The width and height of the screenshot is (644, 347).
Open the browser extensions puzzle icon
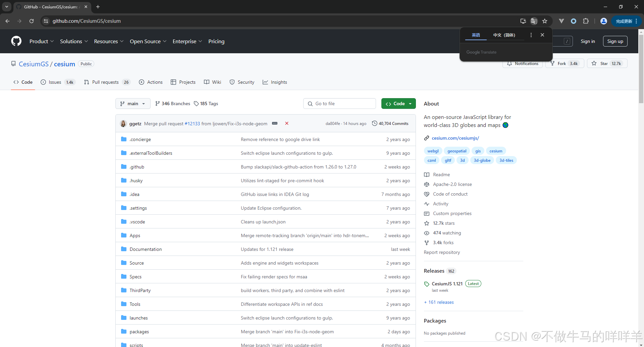(586, 21)
